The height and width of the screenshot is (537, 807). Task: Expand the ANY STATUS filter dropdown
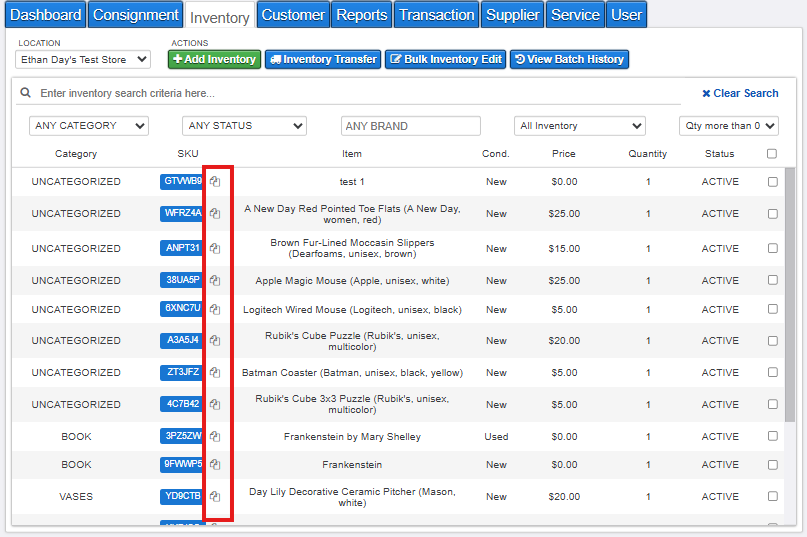coord(244,126)
